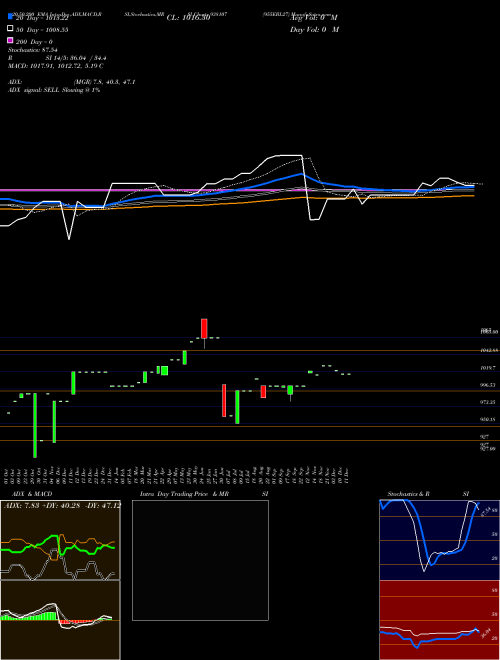The image size is (500, 660).
Task: Click the 'MACD: 1017.91, 1012.72, 5.19 C' line
Action: point(56,66)
